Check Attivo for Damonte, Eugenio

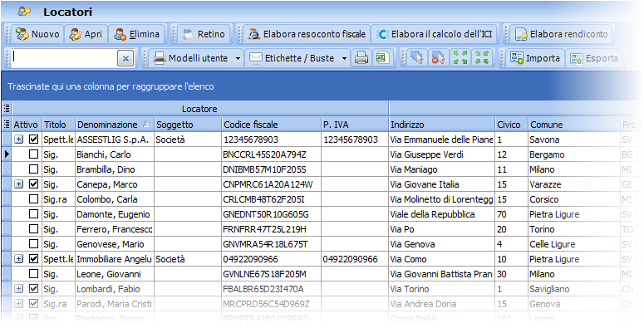(34, 214)
